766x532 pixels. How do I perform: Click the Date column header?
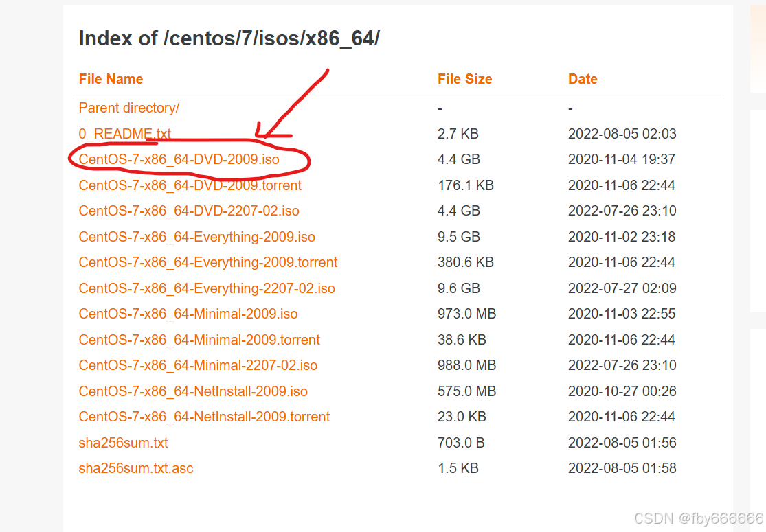tap(583, 79)
